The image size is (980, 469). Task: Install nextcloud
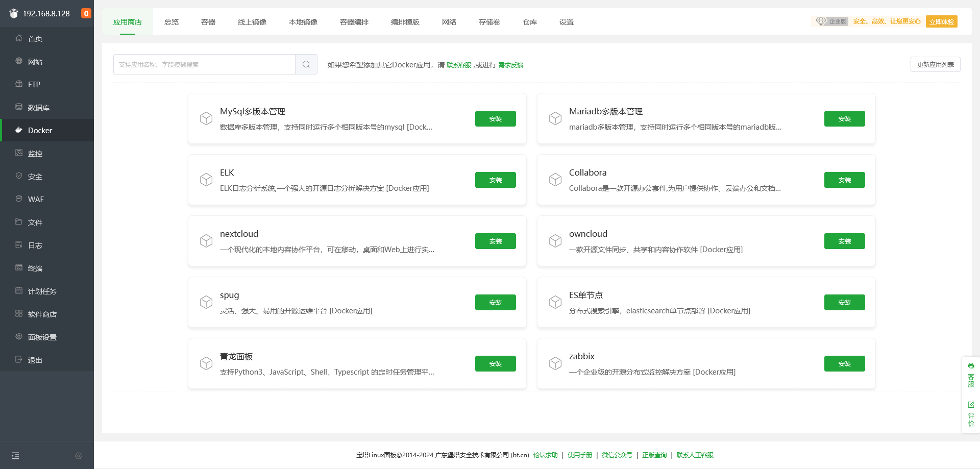[496, 241]
